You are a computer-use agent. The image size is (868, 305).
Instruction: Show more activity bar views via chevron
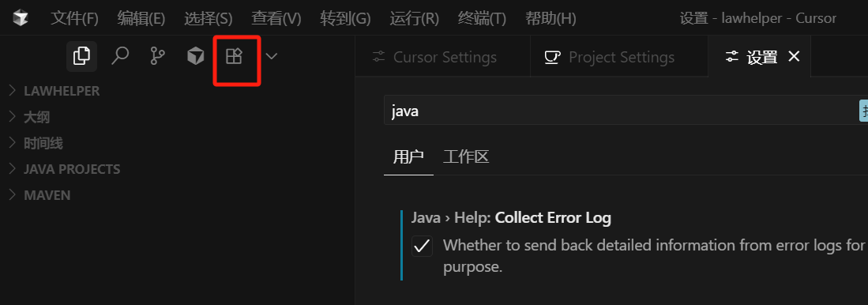point(271,56)
